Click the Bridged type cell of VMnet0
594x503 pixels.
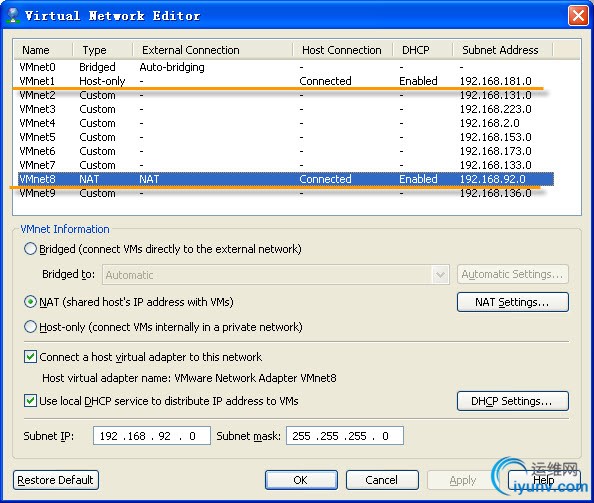tap(97, 67)
